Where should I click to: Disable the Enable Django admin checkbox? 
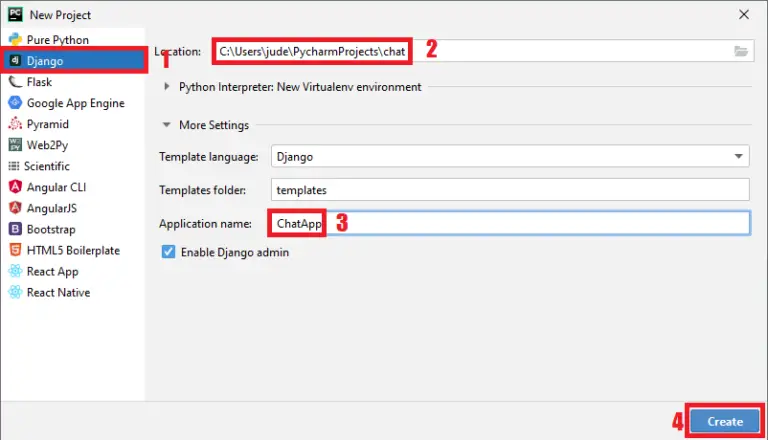pyautogui.click(x=168, y=253)
